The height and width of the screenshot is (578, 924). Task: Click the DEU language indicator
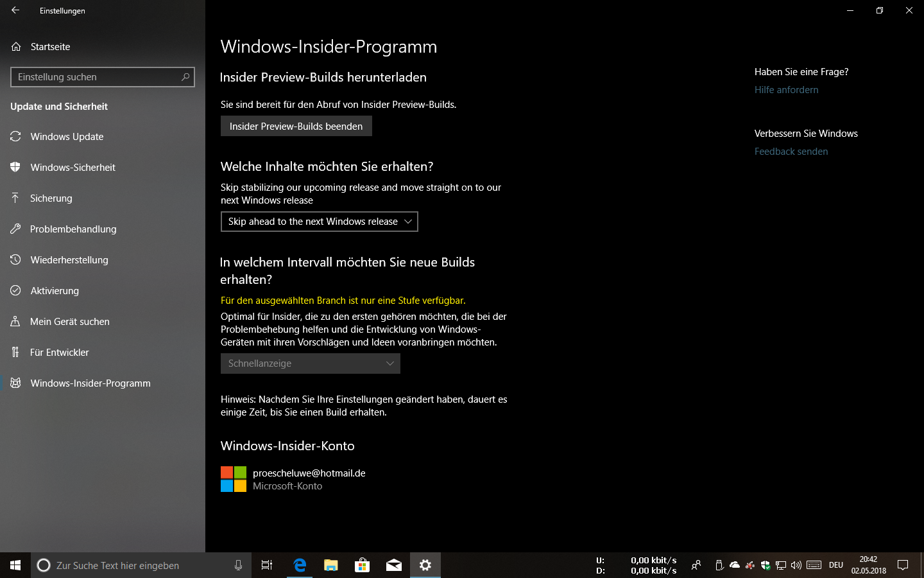tap(836, 565)
